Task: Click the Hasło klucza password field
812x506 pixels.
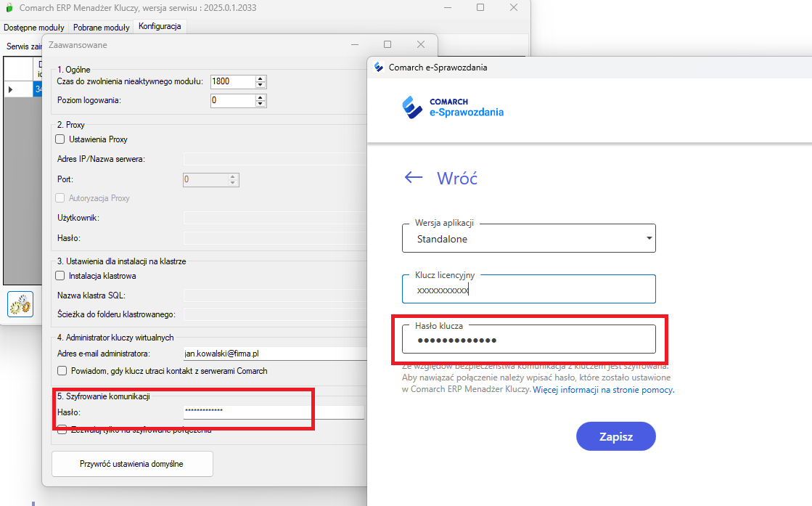Action: (529, 339)
